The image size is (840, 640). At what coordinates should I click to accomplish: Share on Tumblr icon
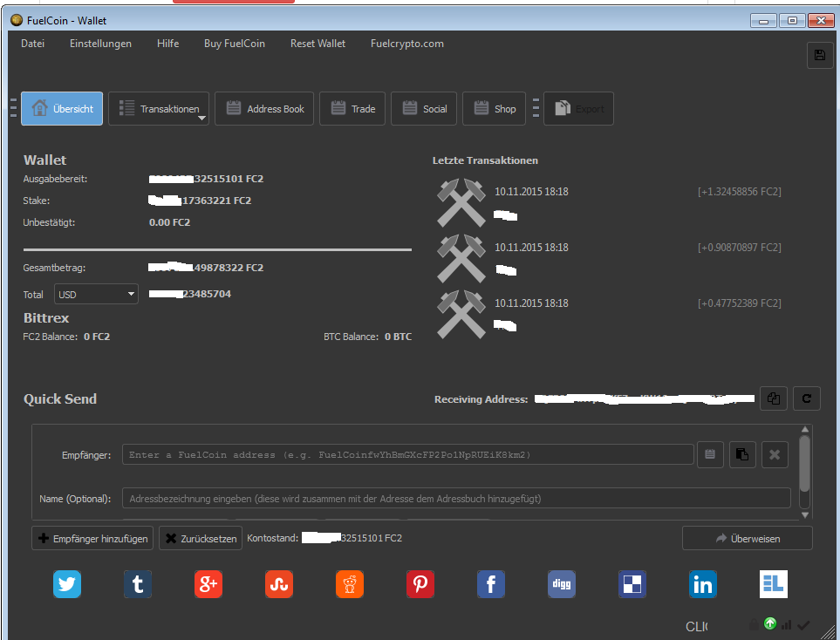[x=138, y=584]
